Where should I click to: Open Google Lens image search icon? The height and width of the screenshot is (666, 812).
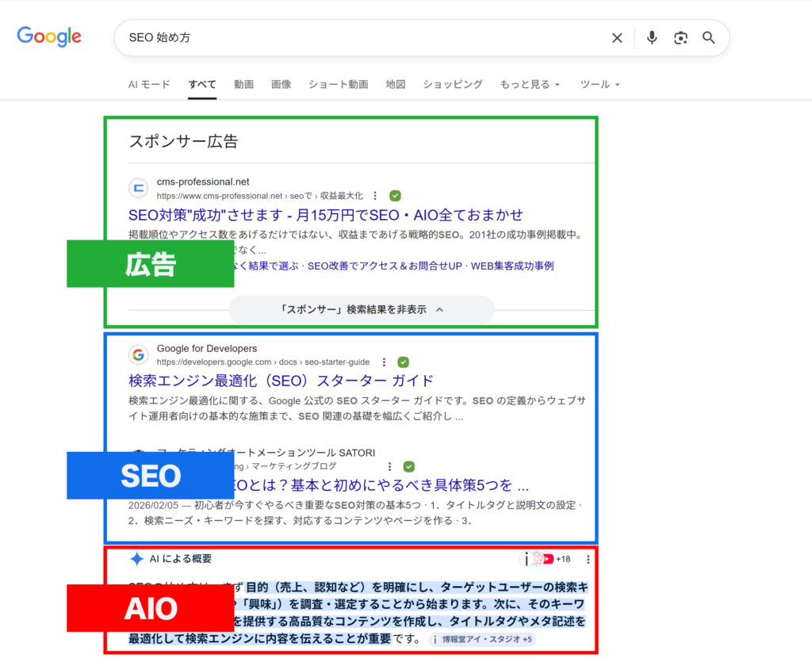click(x=680, y=38)
